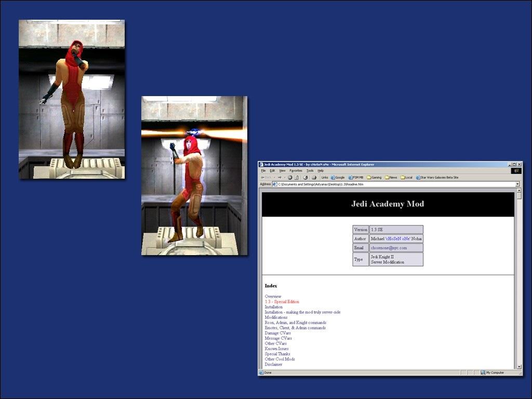This screenshot has height=399, width=532.
Task: Open the File menu
Action: pyautogui.click(x=263, y=170)
